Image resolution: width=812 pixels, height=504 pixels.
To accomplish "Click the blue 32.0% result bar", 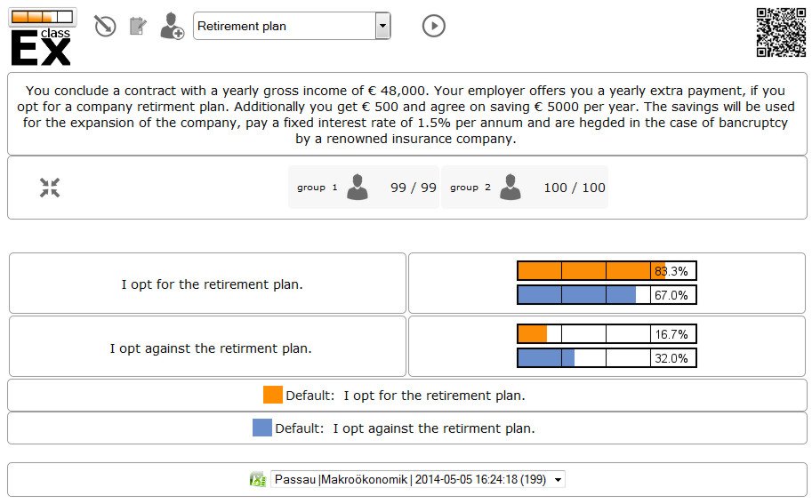I will pos(607,358).
